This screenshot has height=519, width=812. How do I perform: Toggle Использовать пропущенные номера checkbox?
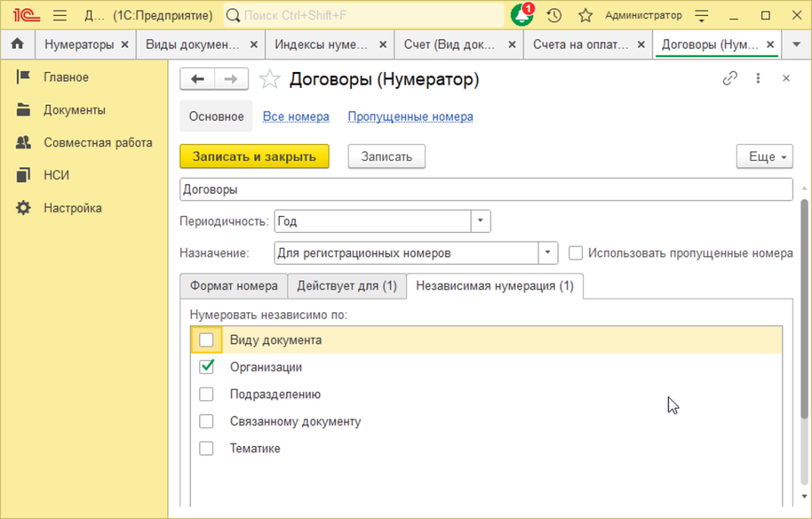click(576, 253)
